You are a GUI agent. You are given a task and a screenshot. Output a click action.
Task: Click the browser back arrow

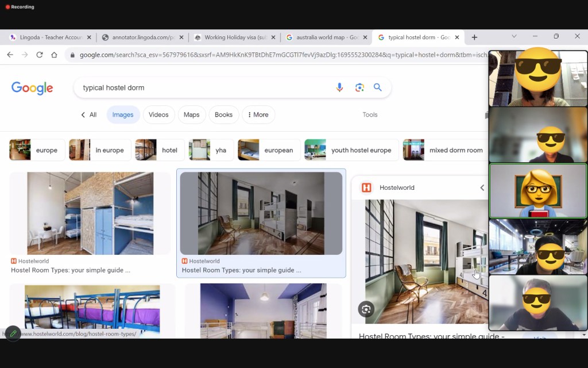click(10, 55)
